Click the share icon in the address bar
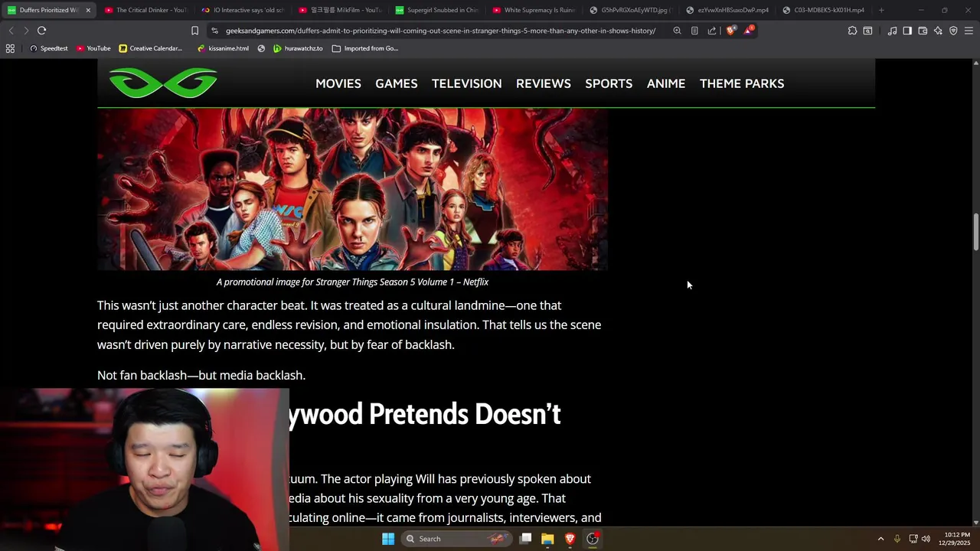Viewport: 980px width, 551px height. click(712, 31)
